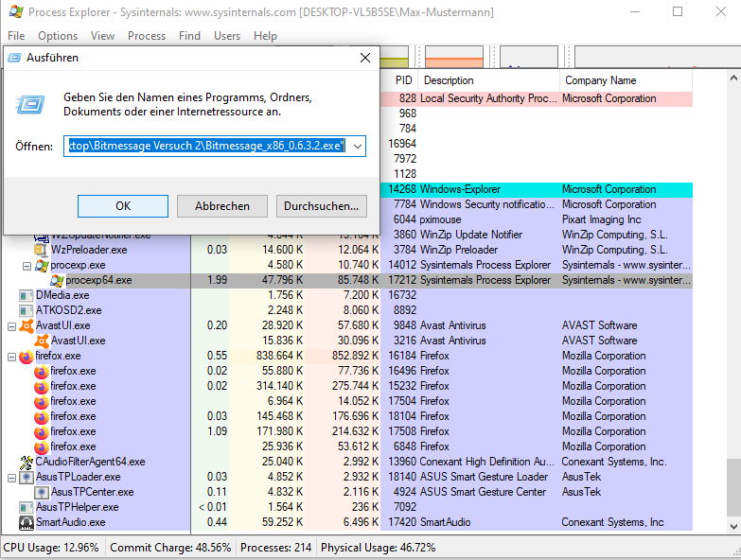Click the 838.664 K private bytes value
Image resolution: width=741 pixels, height=560 pixels.
pos(280,356)
